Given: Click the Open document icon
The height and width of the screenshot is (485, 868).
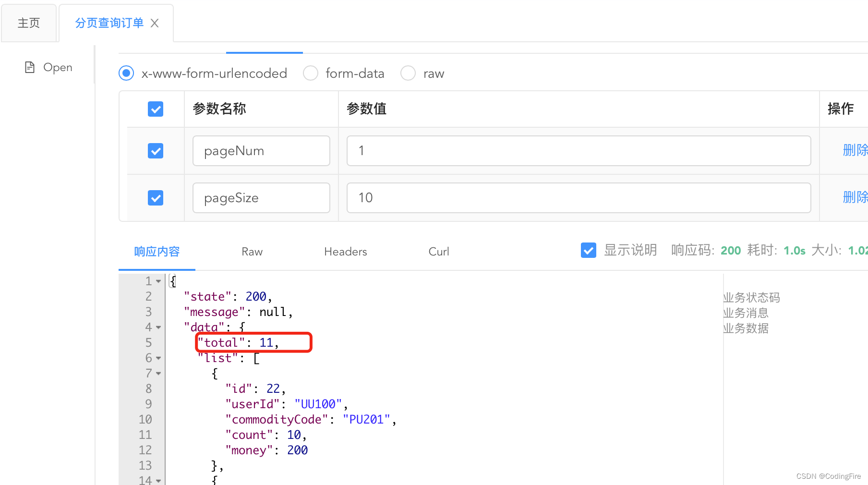Looking at the screenshot, I should click(x=30, y=67).
